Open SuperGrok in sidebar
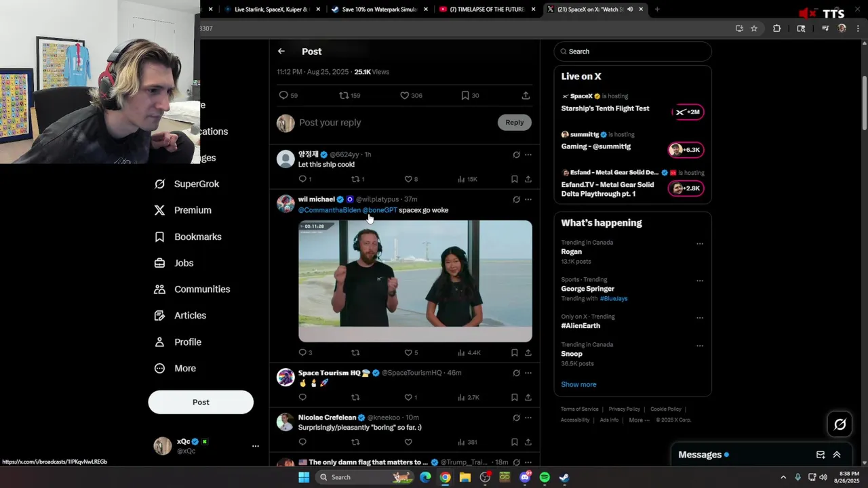The image size is (868, 488). [x=187, y=184]
